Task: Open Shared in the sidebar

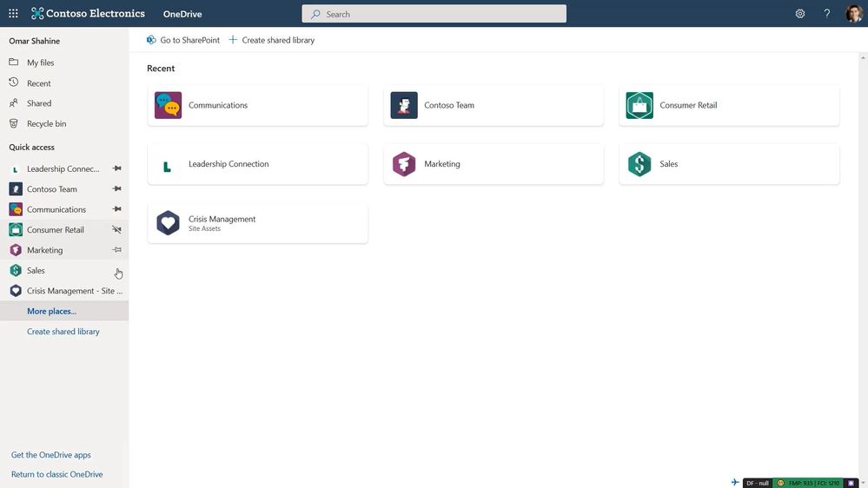Action: [64, 103]
